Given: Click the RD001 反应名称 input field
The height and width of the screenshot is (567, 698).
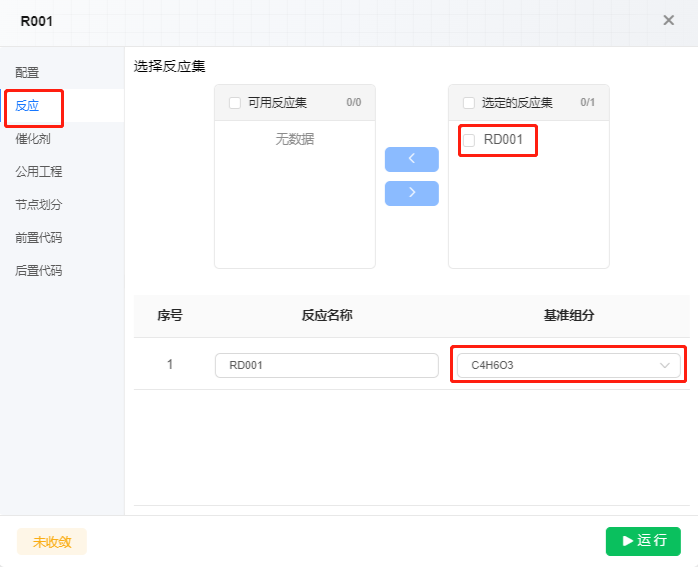Looking at the screenshot, I should pos(327,365).
